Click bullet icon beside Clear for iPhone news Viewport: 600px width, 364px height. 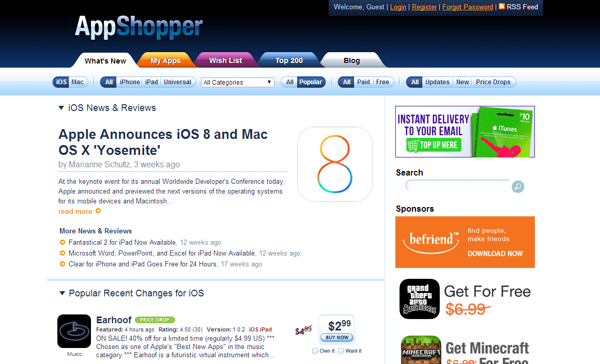click(63, 264)
